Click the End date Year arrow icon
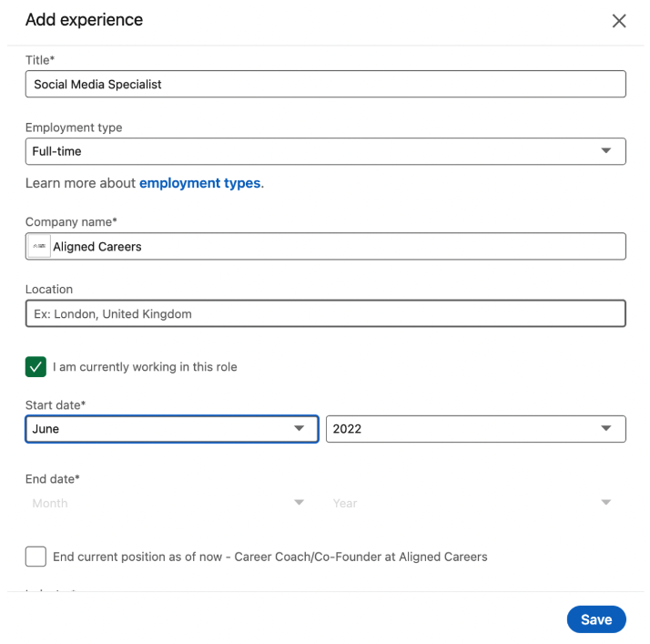The image size is (650, 644). click(606, 503)
